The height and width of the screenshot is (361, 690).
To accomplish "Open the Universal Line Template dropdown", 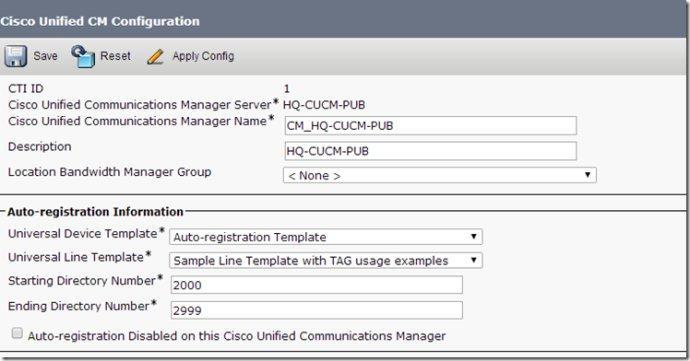I will coord(326,260).
